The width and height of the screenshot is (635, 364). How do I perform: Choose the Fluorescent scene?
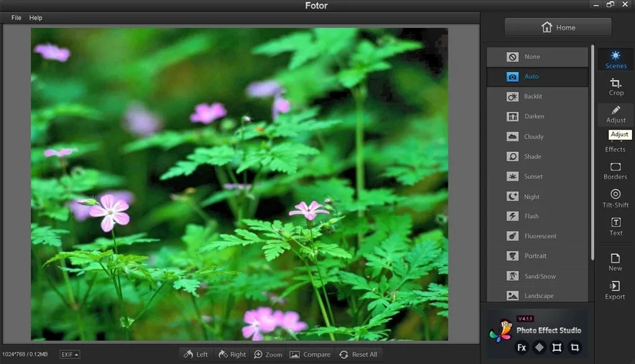537,236
